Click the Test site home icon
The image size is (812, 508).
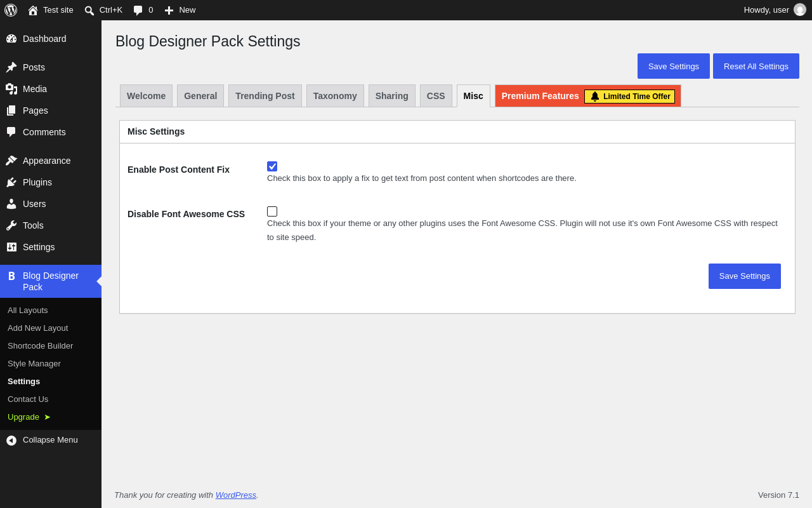33,10
